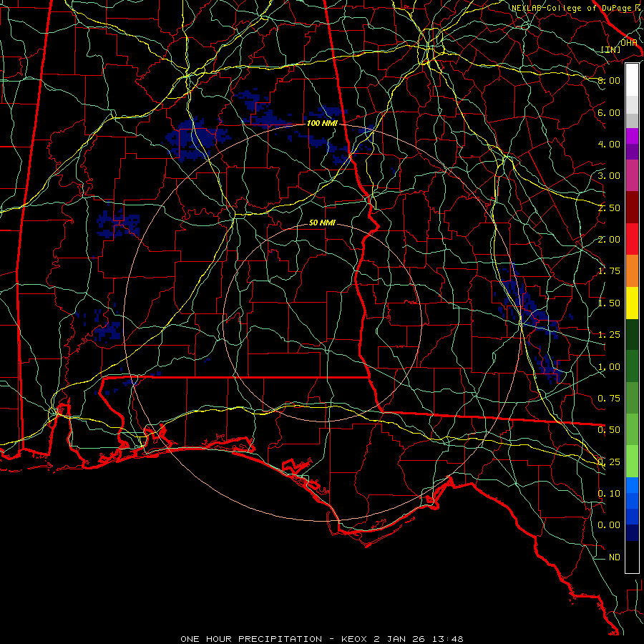Click the 1.50 legend value
The image size is (644, 644).
click(x=609, y=303)
